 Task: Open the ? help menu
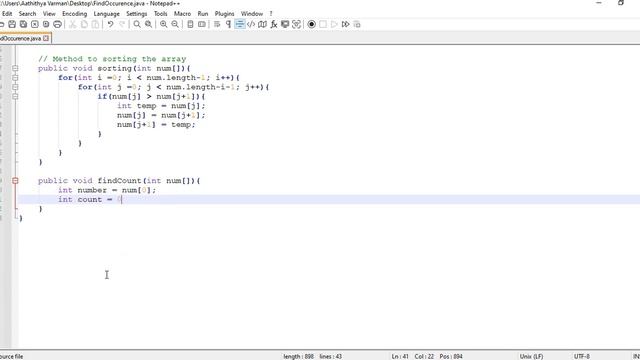[271, 13]
